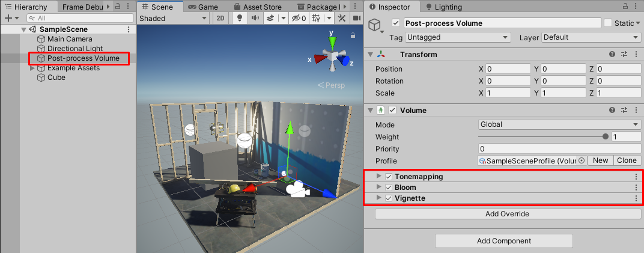Viewport: 644px width, 253px height.
Task: Click the Add Override button
Action: (508, 214)
